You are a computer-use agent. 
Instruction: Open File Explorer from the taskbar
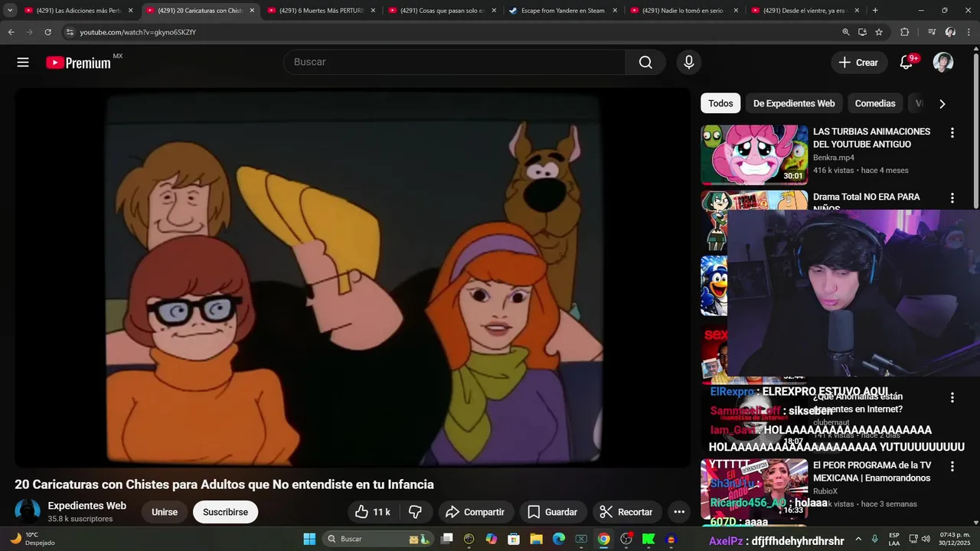pyautogui.click(x=536, y=539)
